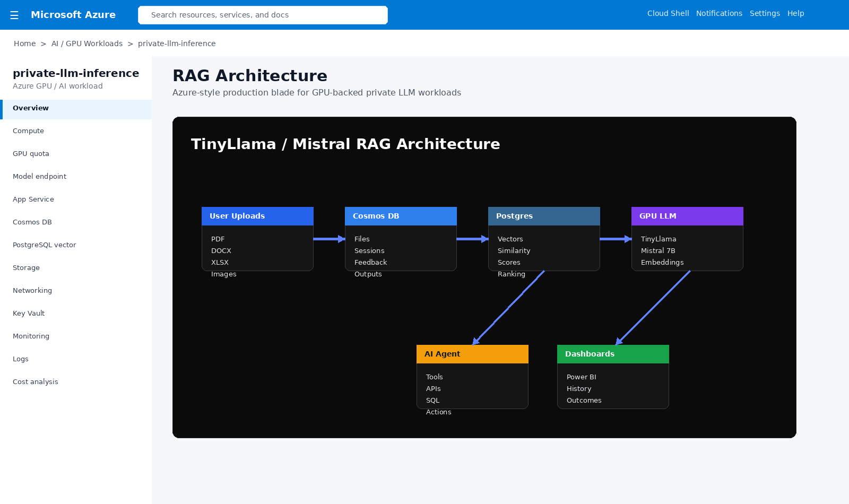Click 'Feedback' in Cosmos DB node
Screen dimensions: 849x504
point(370,263)
